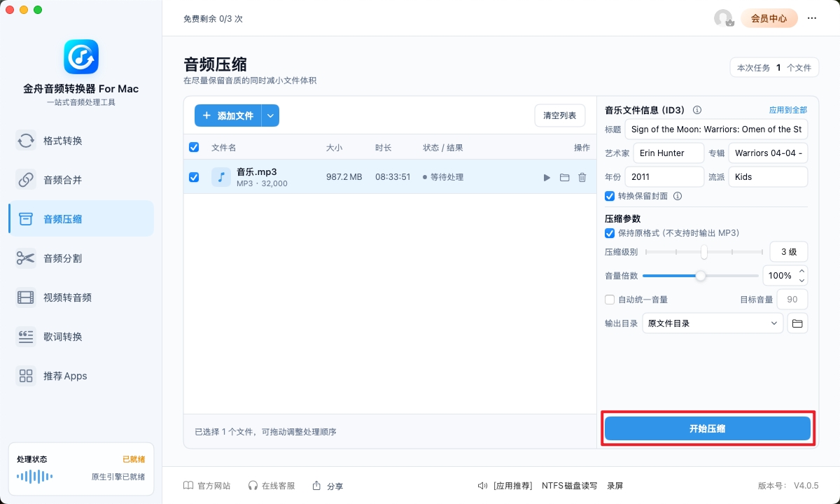Toggle 保持原格式 checkbox

tap(610, 233)
